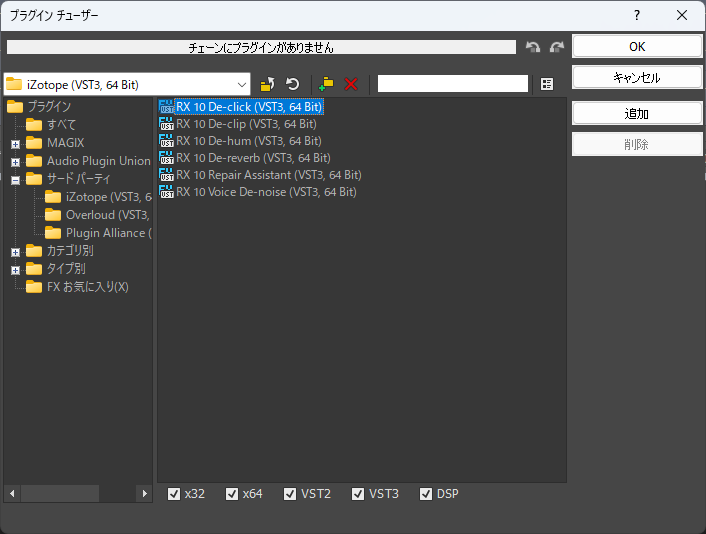Viewport: 706px width, 534px height.
Task: Select RX 10 De-hum plugin icon
Action: point(166,141)
